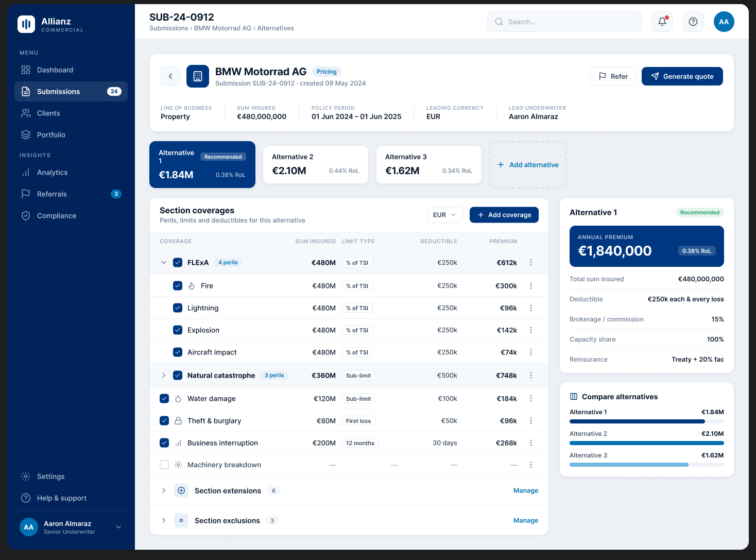Open the Sub-limit type for Water damage
This screenshot has width=756, height=560.
point(358,399)
